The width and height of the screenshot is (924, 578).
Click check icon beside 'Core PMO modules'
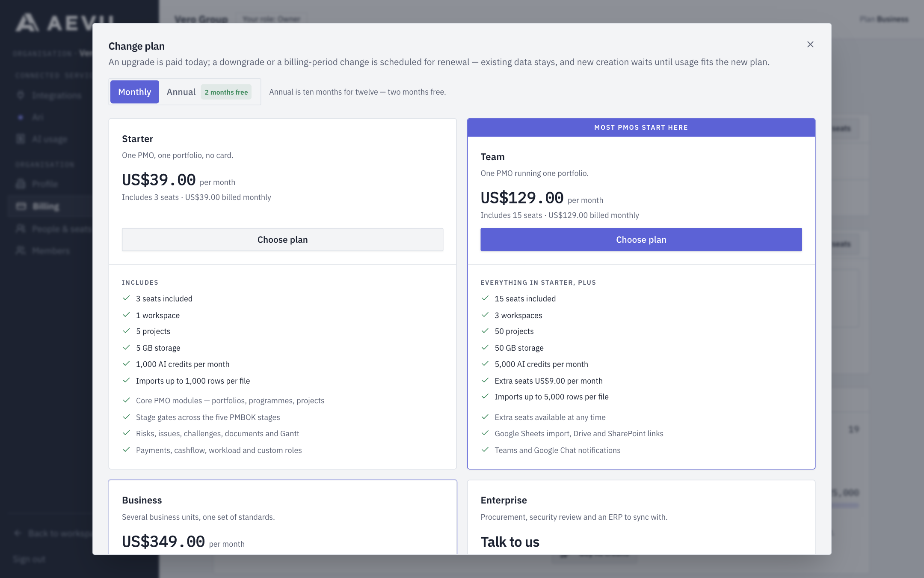(x=126, y=400)
